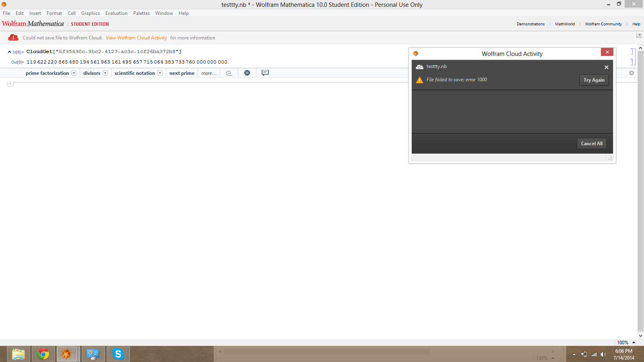The image size is (644, 362).
Task: Click the swirl icon in the suggestions bar
Action: click(229, 73)
